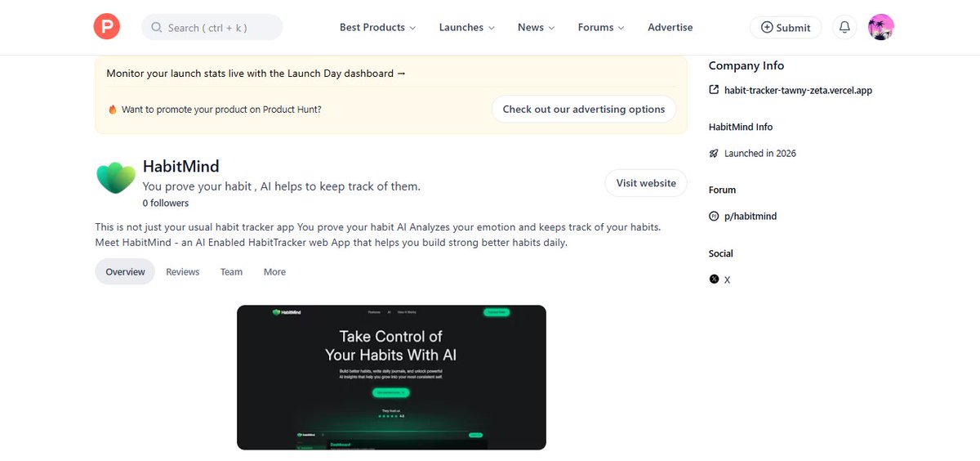Click the HabitMind product title

(180, 166)
